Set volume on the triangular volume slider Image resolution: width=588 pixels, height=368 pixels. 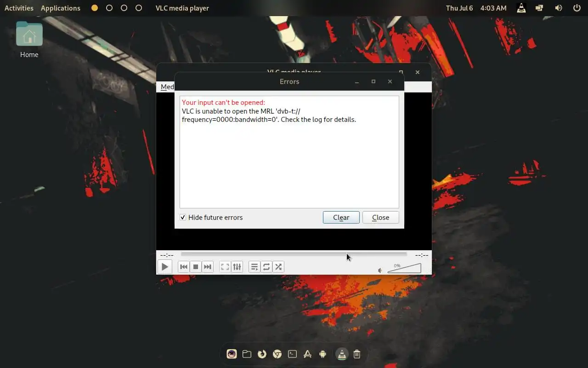404,268
